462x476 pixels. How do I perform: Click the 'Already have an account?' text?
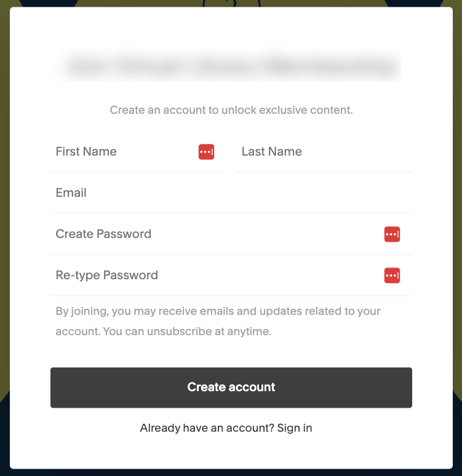pyautogui.click(x=207, y=428)
